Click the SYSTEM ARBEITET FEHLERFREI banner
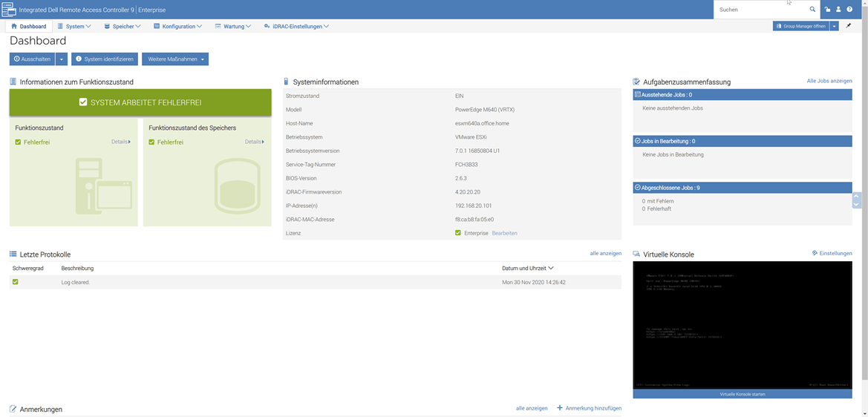This screenshot has height=417, width=868. pyautogui.click(x=140, y=103)
